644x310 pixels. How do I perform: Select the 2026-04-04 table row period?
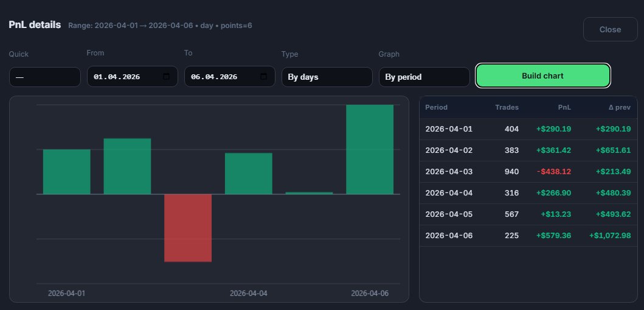pos(449,193)
